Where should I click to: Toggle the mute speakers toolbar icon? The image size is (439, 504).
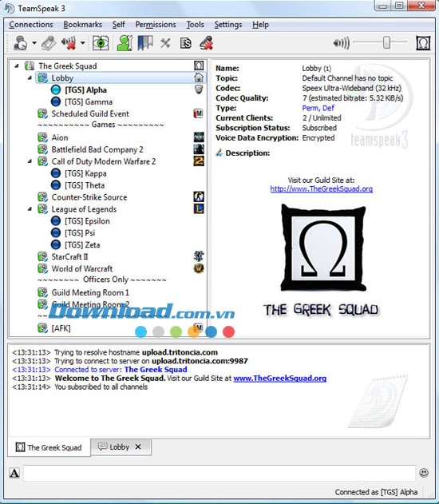(69, 43)
